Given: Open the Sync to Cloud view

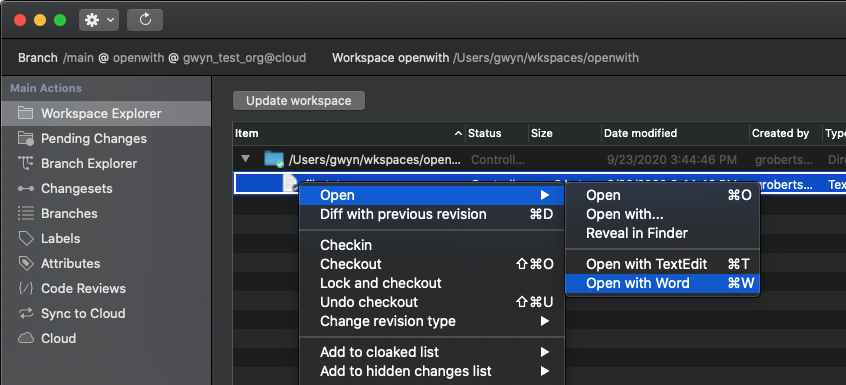Looking at the screenshot, I should [106, 313].
